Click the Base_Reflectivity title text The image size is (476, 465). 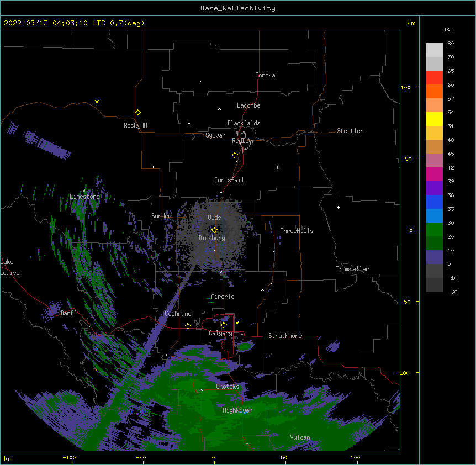tap(238, 8)
